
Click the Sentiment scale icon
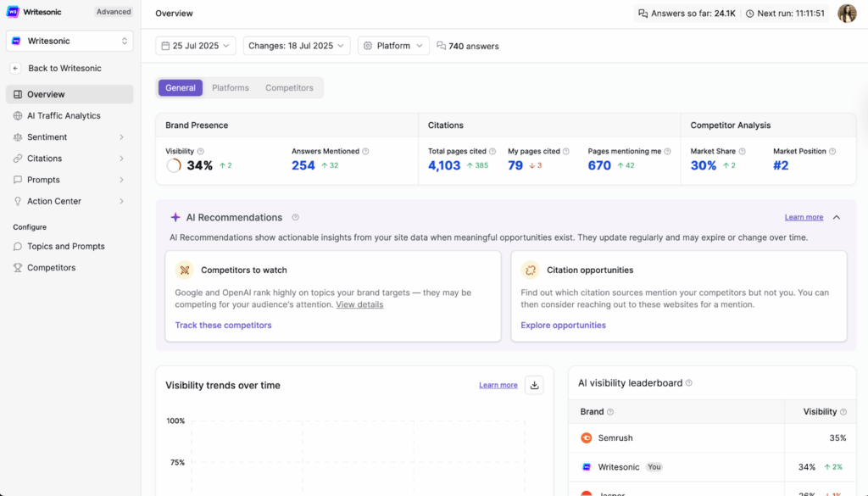pos(18,137)
